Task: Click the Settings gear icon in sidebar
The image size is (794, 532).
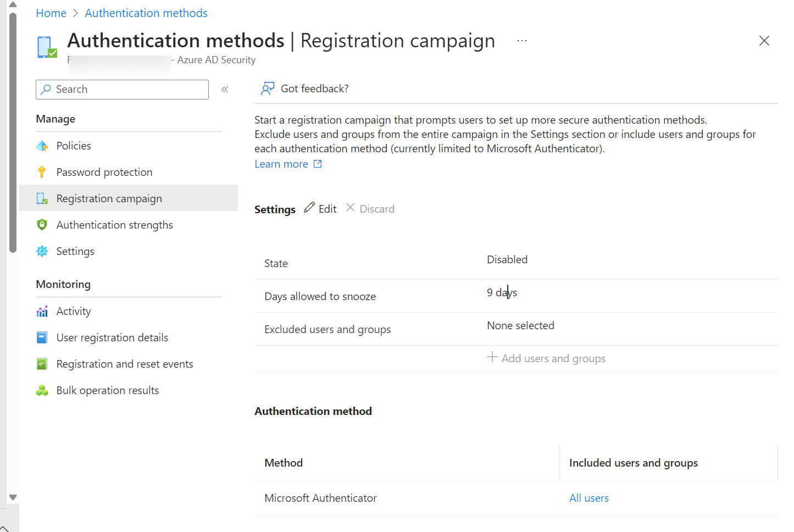Action: (x=42, y=251)
